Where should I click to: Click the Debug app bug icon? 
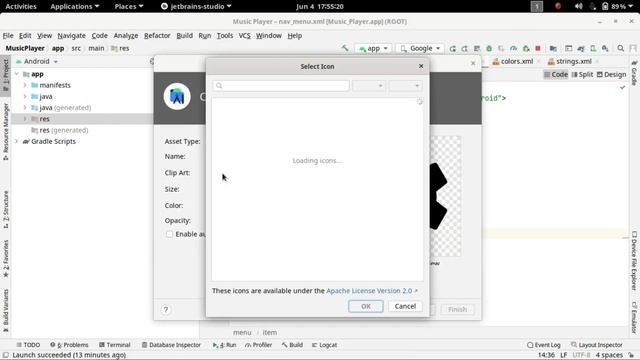(489, 49)
